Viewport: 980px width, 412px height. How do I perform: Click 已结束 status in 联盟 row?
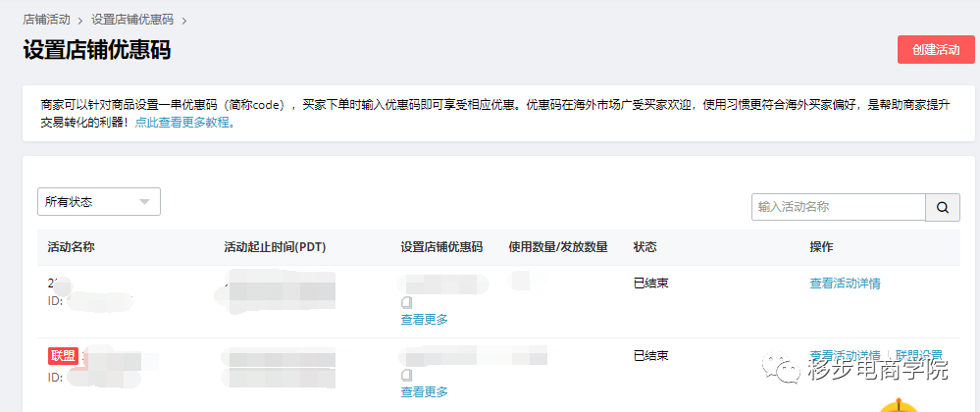click(650, 356)
